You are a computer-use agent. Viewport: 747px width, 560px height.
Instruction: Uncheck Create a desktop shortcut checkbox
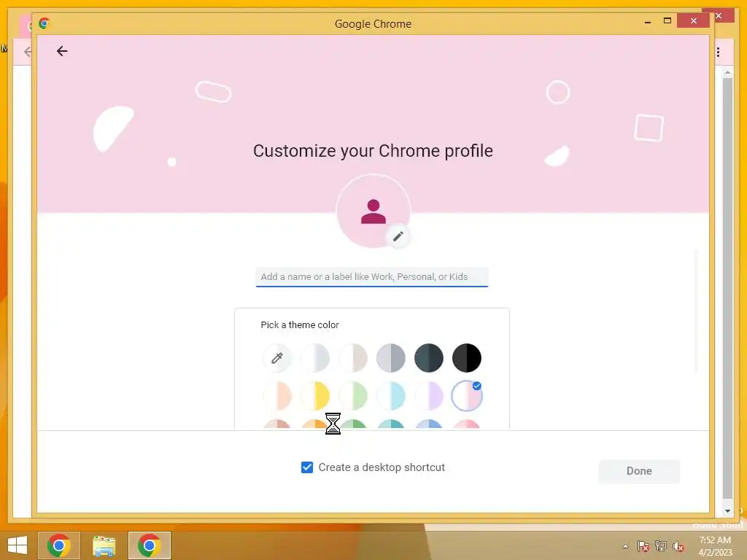(x=307, y=467)
